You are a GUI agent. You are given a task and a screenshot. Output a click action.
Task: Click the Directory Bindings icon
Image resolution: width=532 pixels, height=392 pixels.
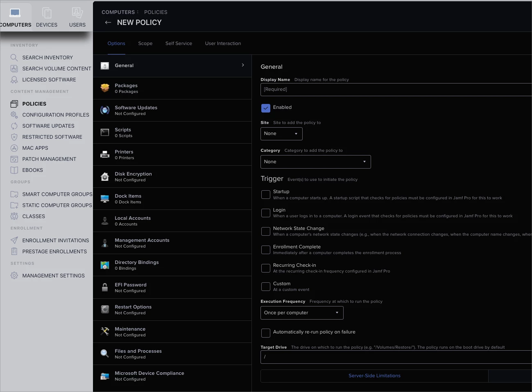[105, 265]
